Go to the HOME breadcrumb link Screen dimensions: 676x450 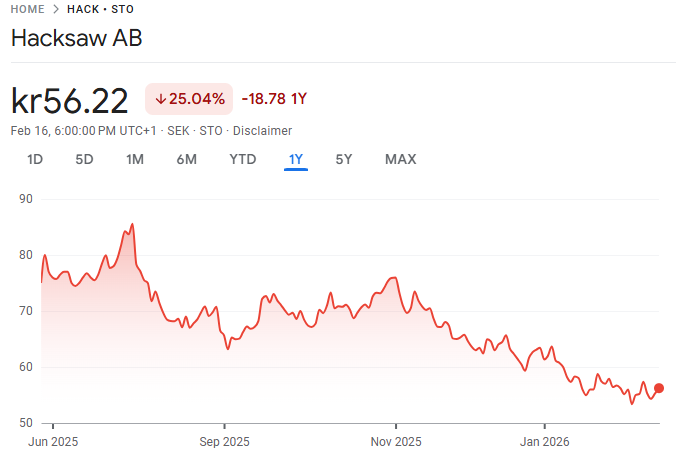click(28, 9)
